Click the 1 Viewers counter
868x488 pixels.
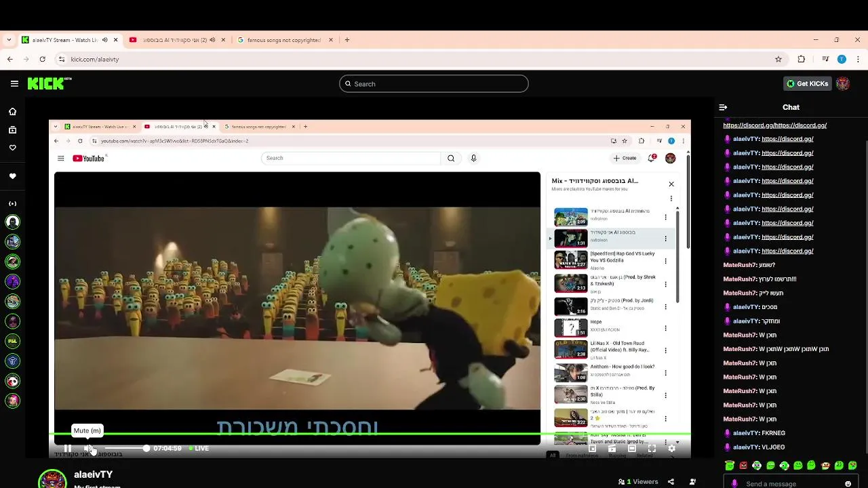(638, 482)
